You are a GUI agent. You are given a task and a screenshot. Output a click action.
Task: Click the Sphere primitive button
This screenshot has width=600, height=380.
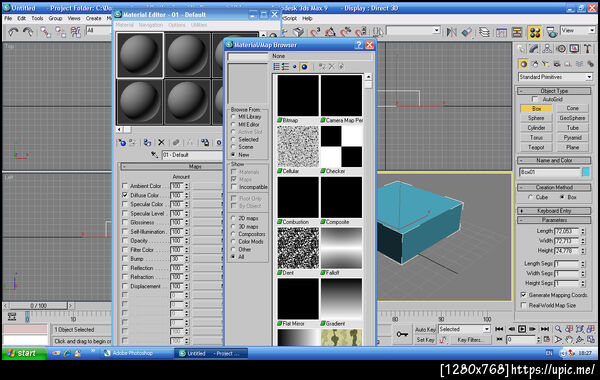coord(536,118)
